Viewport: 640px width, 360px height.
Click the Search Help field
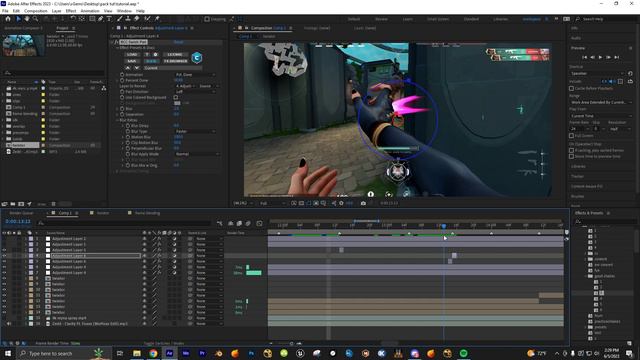(x=606, y=19)
